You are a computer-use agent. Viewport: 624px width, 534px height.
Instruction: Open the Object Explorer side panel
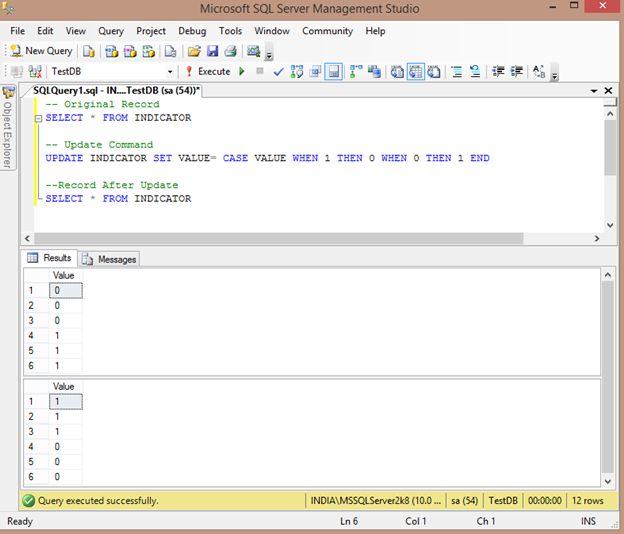(9, 128)
